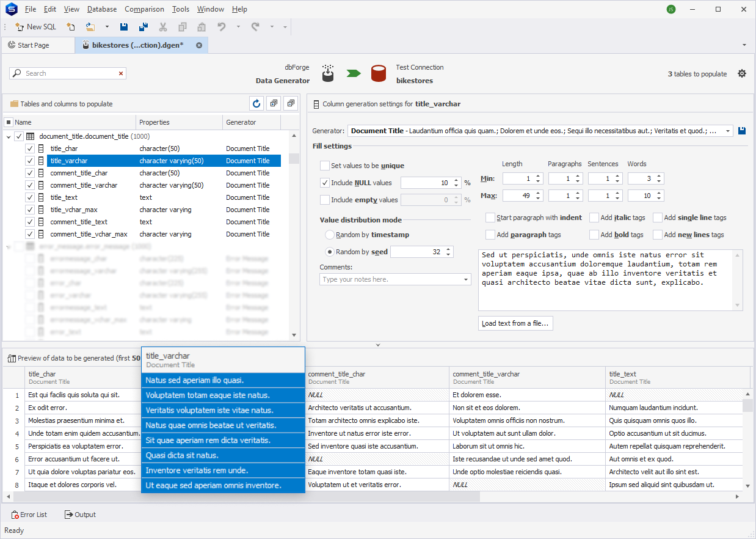Click the data generator populate icon
Image resolution: width=756 pixels, height=539 pixels.
point(329,73)
